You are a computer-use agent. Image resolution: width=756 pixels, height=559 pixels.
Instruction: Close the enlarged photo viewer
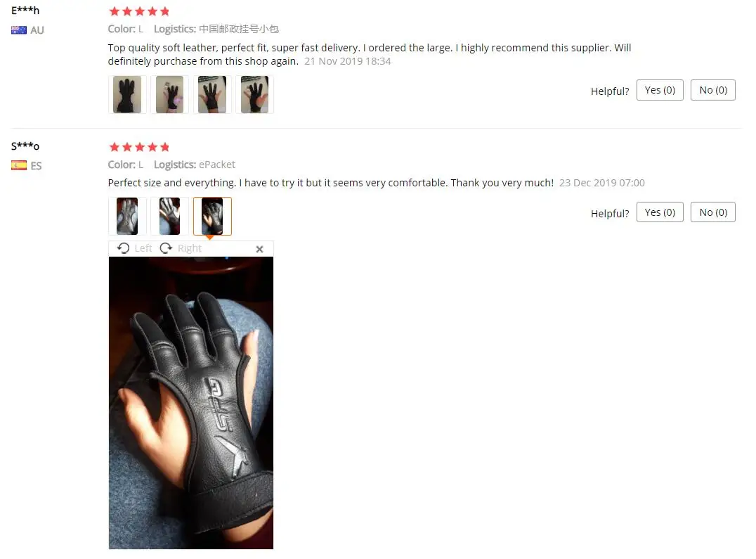coord(259,249)
